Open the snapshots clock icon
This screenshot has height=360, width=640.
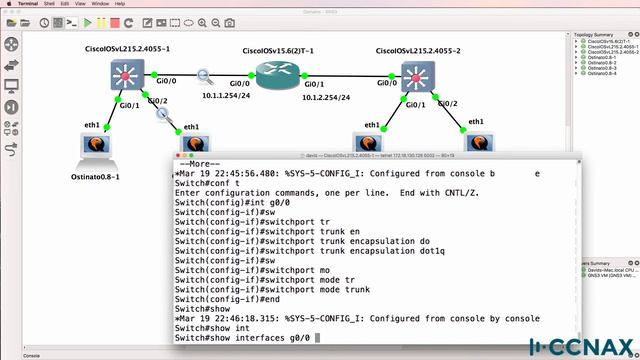coord(44,23)
